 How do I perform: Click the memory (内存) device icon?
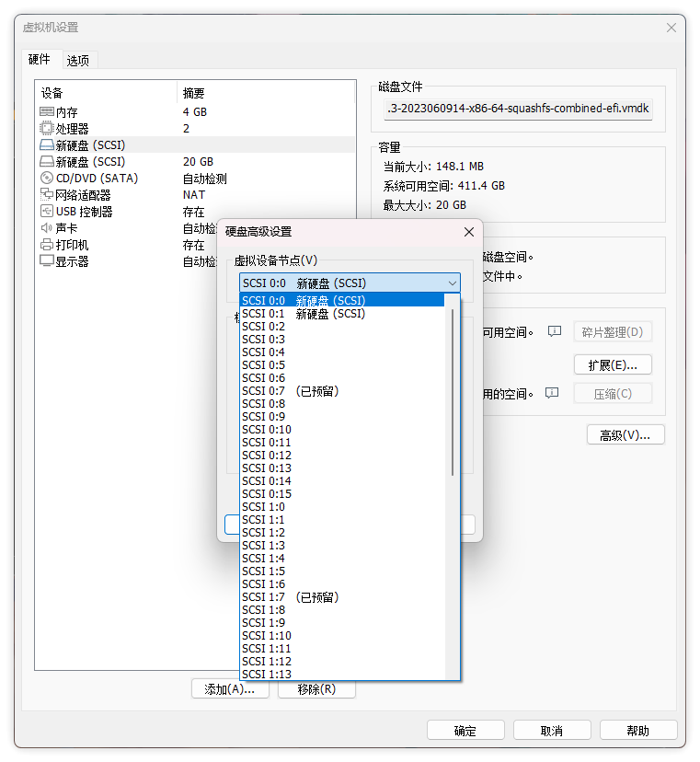47,112
